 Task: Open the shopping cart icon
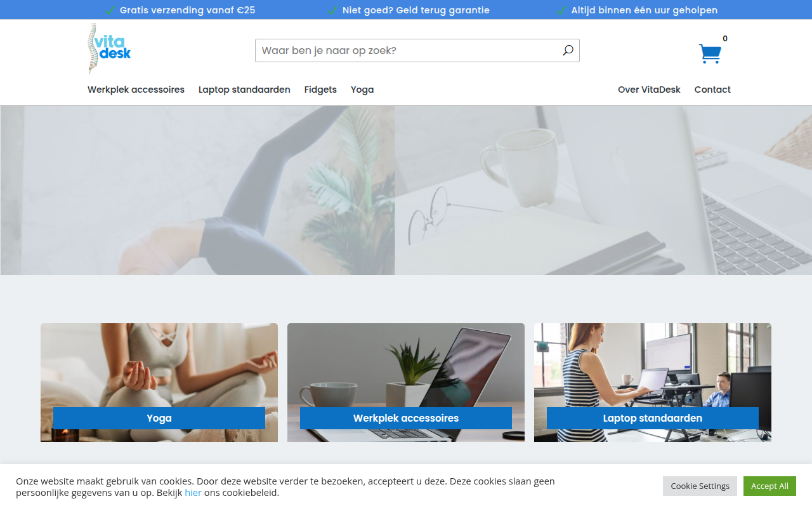[x=710, y=53]
